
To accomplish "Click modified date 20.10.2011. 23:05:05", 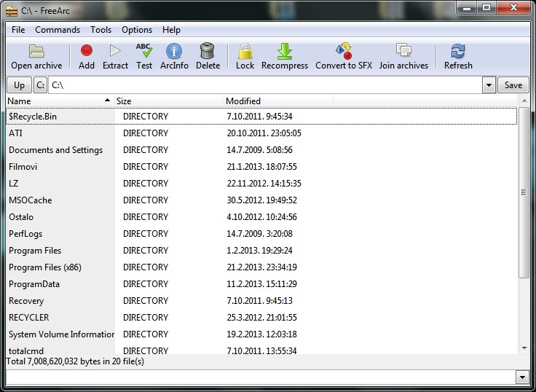I will tap(264, 133).
